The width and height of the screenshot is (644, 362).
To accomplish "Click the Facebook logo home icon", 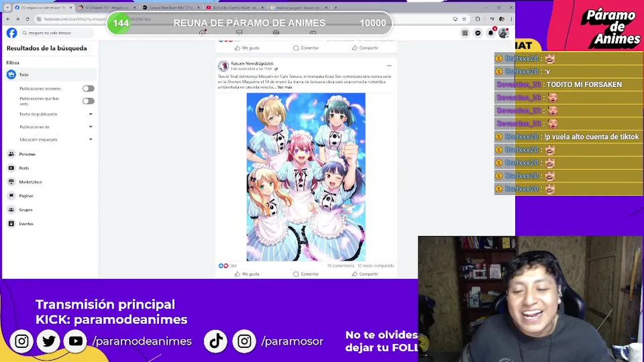I will pos(12,33).
